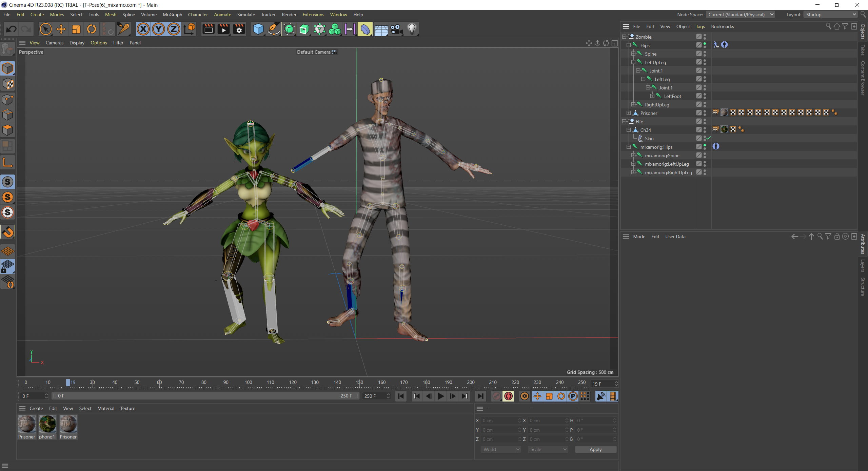The image size is (868, 471).
Task: Expand the mixamorig:Spine joint
Action: [633, 155]
